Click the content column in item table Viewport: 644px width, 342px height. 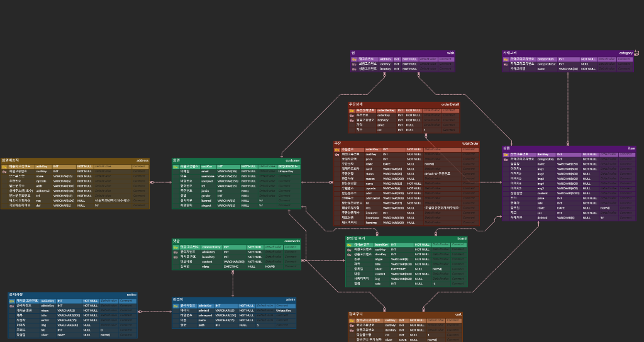(x=542, y=194)
